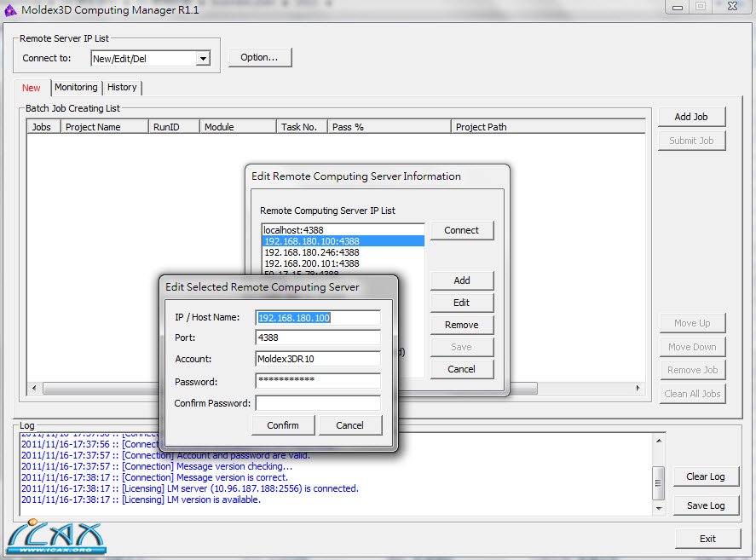Click the Add server button
The width and height of the screenshot is (756, 560).
[462, 280]
